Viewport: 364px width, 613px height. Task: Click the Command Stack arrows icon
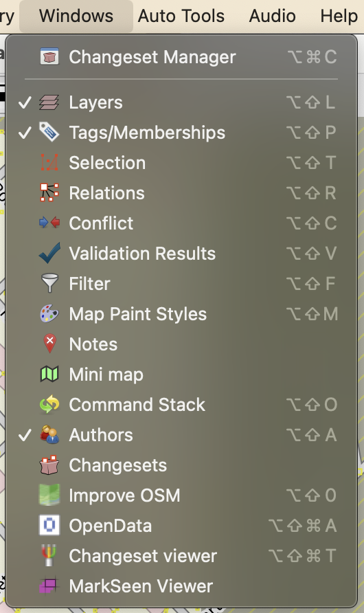coord(49,405)
